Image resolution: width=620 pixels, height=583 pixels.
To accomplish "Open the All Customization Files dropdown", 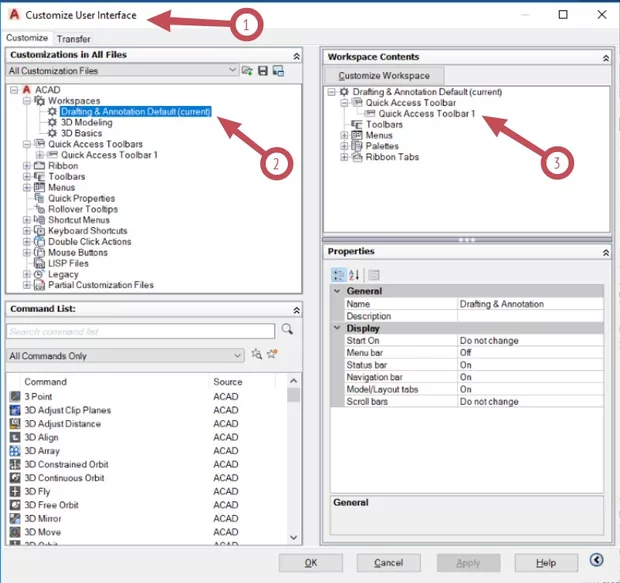I will pyautogui.click(x=232, y=71).
